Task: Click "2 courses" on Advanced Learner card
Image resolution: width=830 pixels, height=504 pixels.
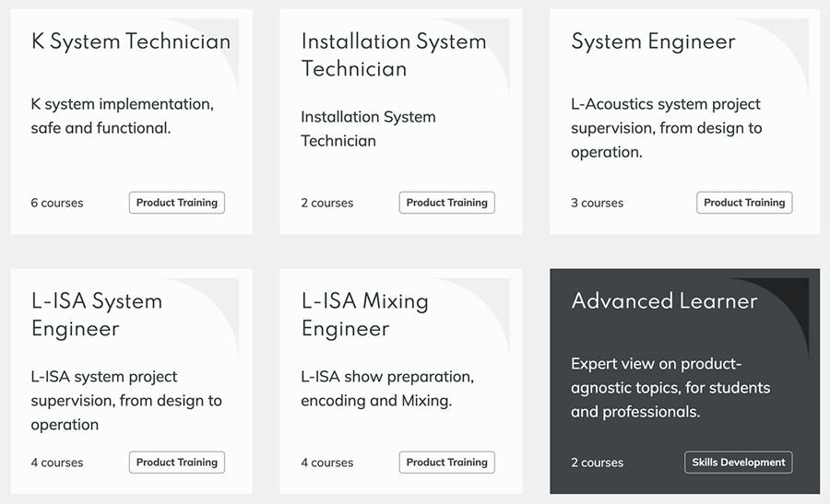Action: click(597, 463)
